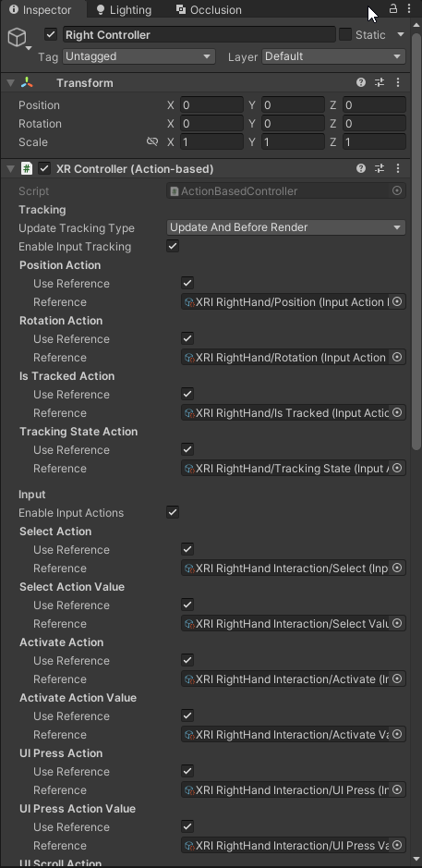Click object picker for Select Action reference
The width and height of the screenshot is (422, 868).
click(x=397, y=568)
